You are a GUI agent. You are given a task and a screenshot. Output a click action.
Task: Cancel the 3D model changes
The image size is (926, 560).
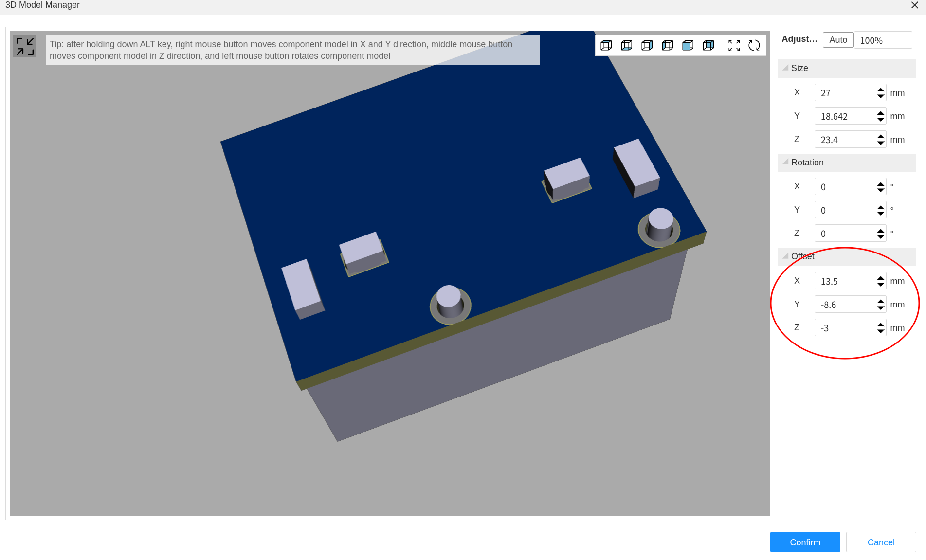click(x=881, y=542)
